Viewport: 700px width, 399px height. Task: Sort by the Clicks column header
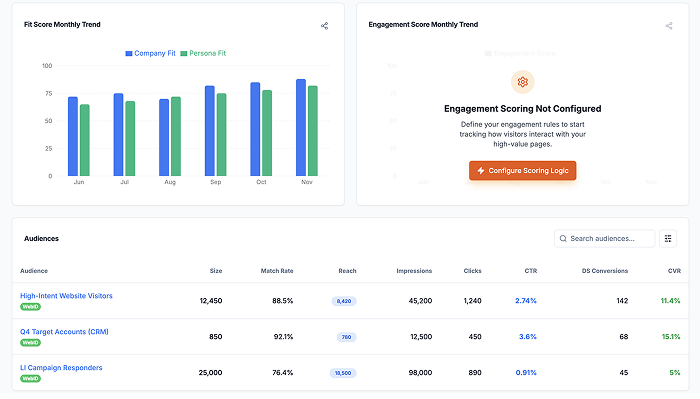(472, 271)
